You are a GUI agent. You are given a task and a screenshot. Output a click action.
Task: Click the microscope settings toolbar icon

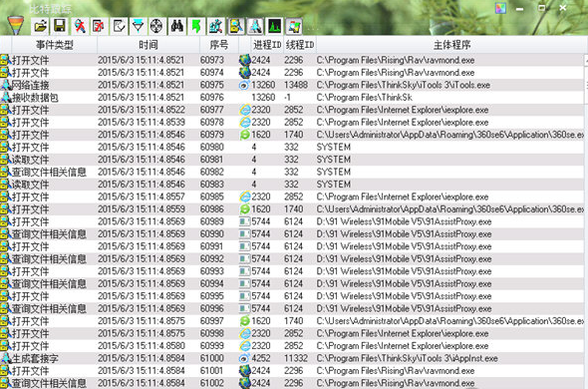(x=216, y=26)
